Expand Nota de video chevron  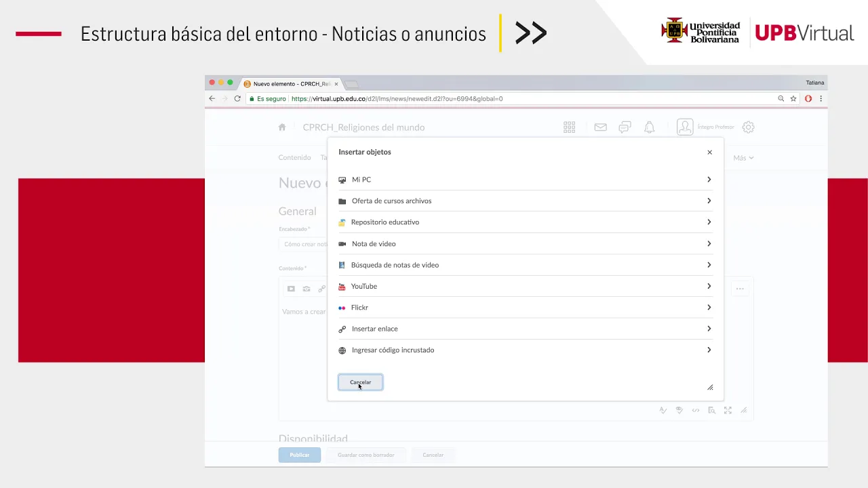(x=709, y=243)
